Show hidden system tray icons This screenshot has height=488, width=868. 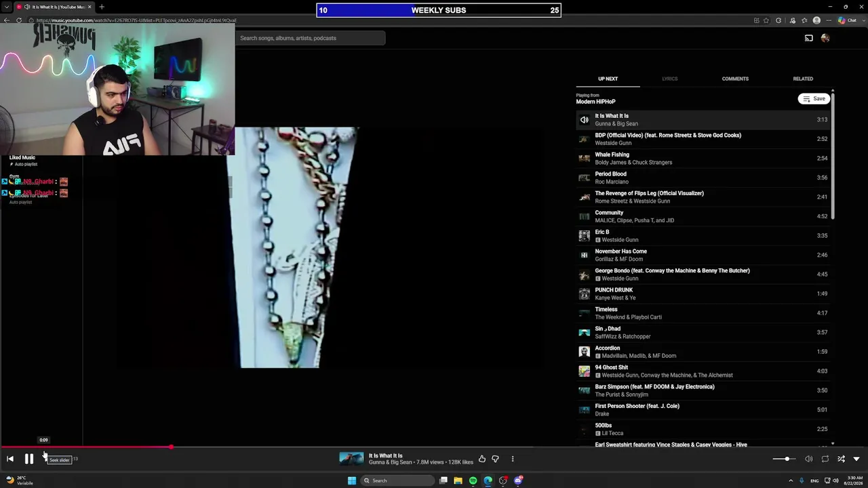791,481
